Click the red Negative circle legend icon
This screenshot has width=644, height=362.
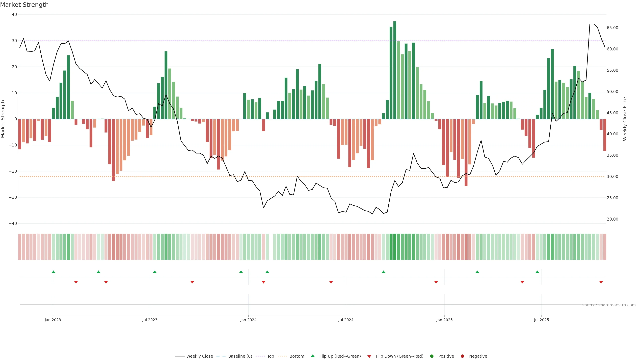[462, 356]
